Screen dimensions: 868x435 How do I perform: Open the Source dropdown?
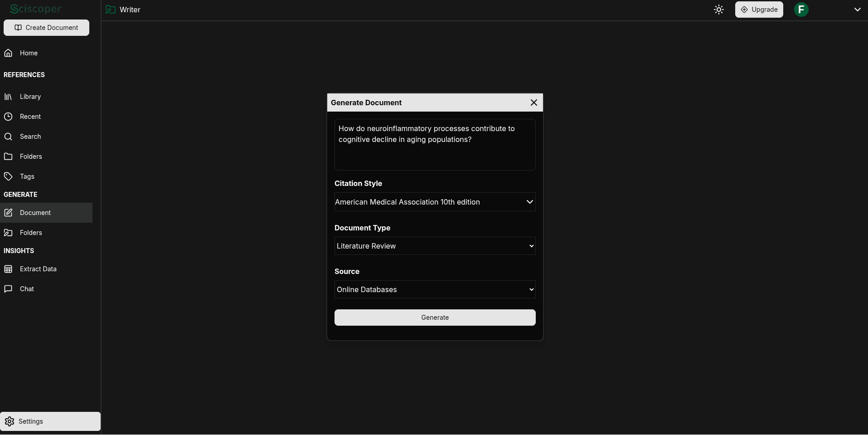pyautogui.click(x=435, y=289)
